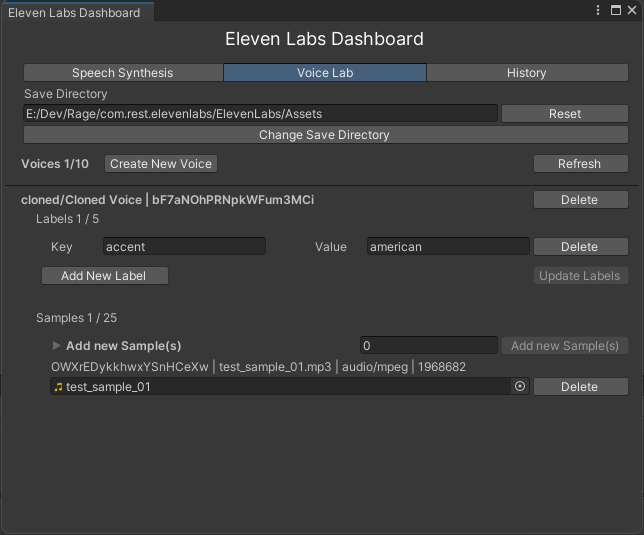The height and width of the screenshot is (535, 644).
Task: Delete the accent label
Action: [x=579, y=247]
